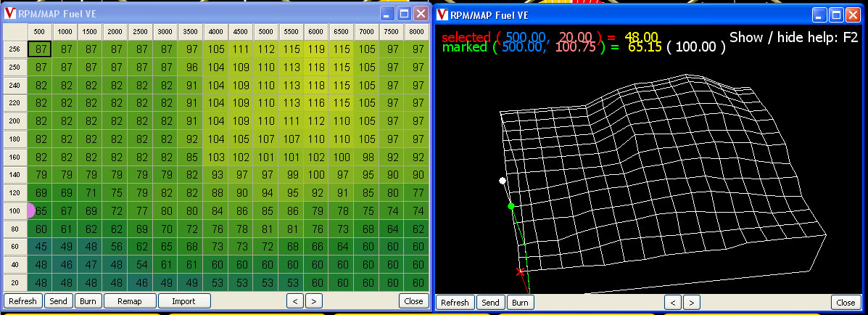Click the previous arrow in table window
The image size is (868, 315).
pyautogui.click(x=294, y=300)
